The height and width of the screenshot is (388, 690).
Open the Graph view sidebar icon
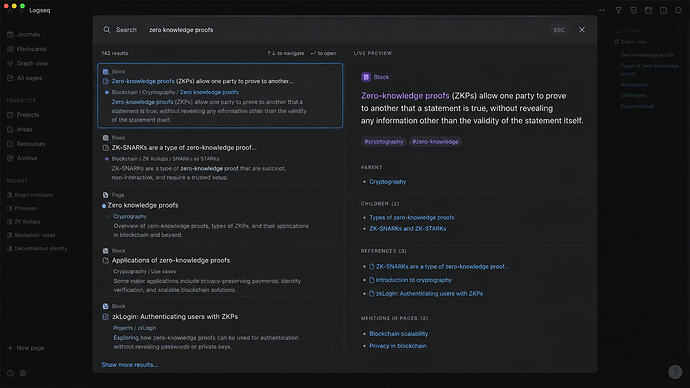[10, 63]
